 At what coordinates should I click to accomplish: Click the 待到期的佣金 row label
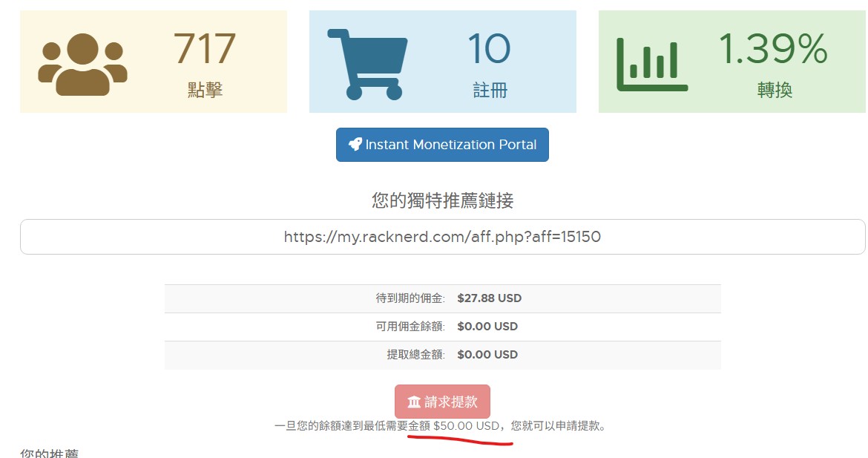410,298
